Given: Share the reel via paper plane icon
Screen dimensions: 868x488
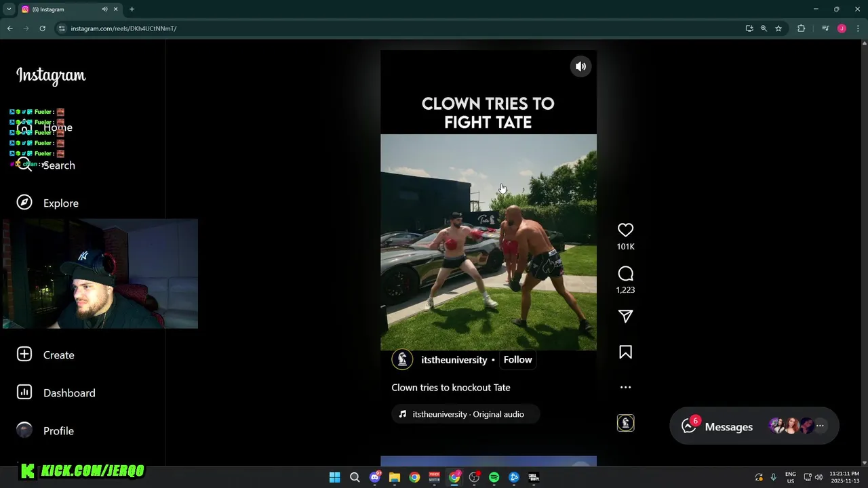Looking at the screenshot, I should click(625, 317).
